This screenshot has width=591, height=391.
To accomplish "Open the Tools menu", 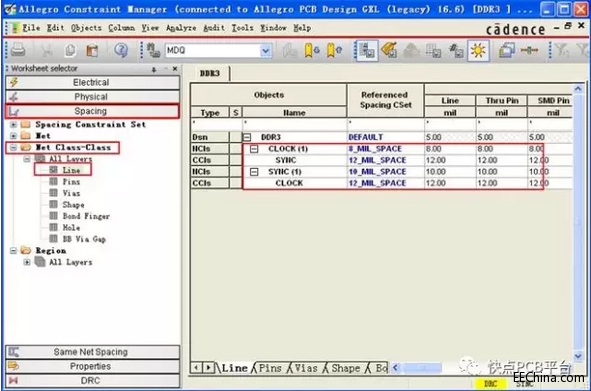I will [x=242, y=28].
